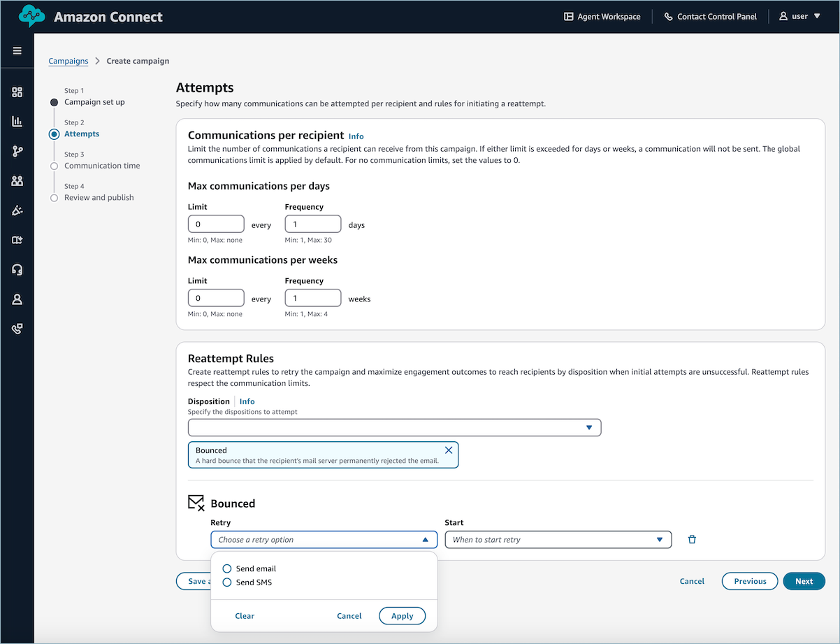840x644 pixels.
Task: Click the Amazon Connect cloud logo
Action: tap(32, 16)
